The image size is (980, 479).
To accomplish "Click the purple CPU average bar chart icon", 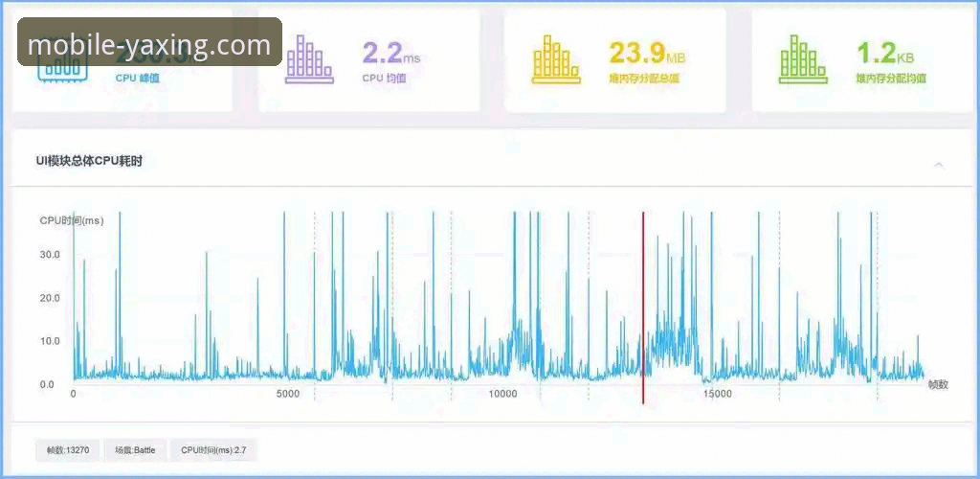I will (x=308, y=59).
